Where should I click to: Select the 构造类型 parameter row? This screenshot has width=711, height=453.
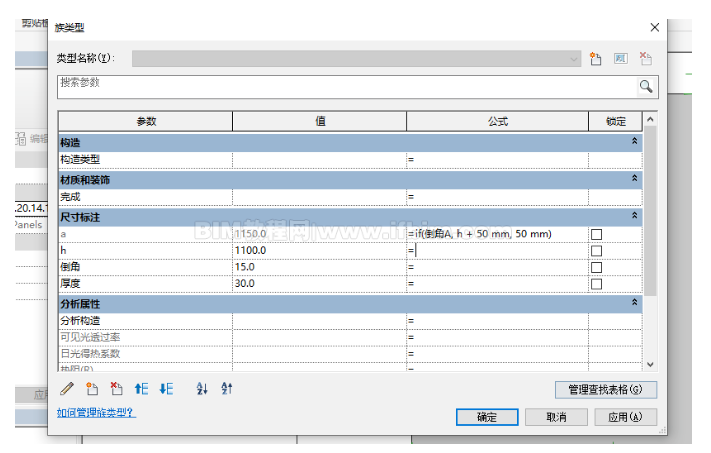(x=351, y=160)
